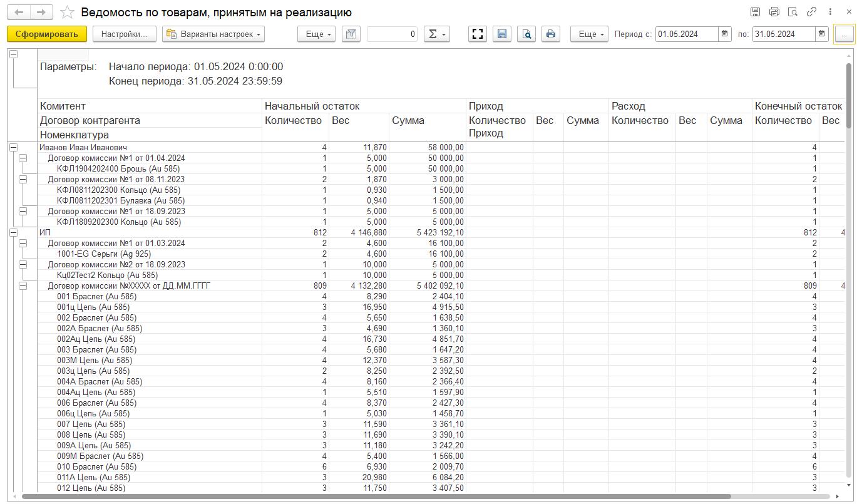Image resolution: width=857 pixels, height=504 pixels.
Task: Open the Варианты настроек dropdown
Action: pyautogui.click(x=213, y=34)
